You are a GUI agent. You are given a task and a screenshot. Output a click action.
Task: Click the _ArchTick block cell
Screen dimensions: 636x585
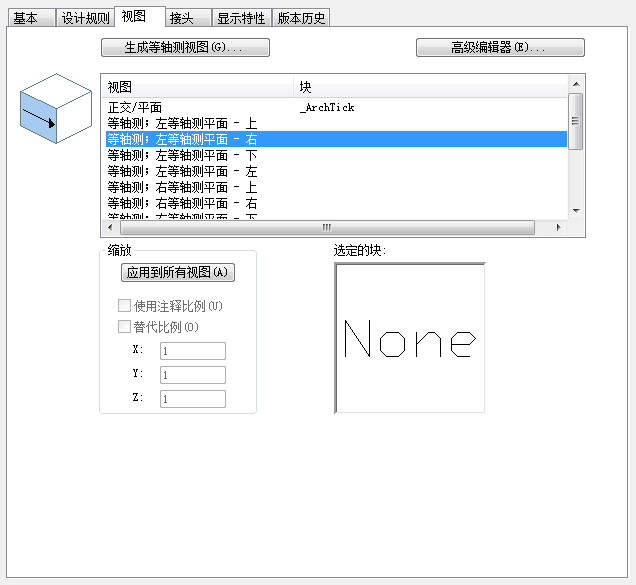tap(327, 108)
